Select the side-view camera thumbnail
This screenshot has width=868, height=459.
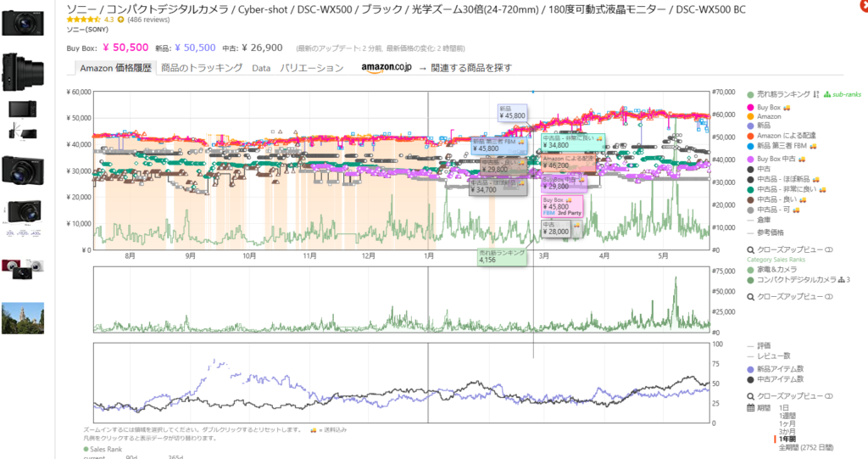tap(23, 72)
